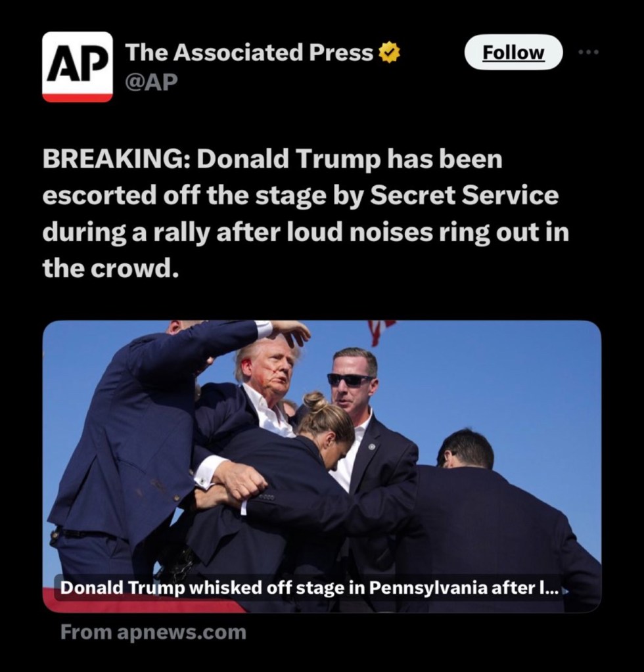Screen dimensions: 644x672
Task: Click the gold verified badge
Action: [x=388, y=53]
